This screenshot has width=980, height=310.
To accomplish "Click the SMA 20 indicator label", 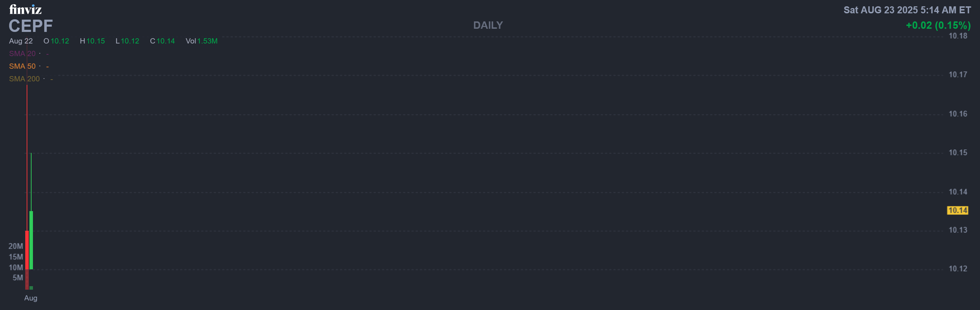I will [x=22, y=54].
